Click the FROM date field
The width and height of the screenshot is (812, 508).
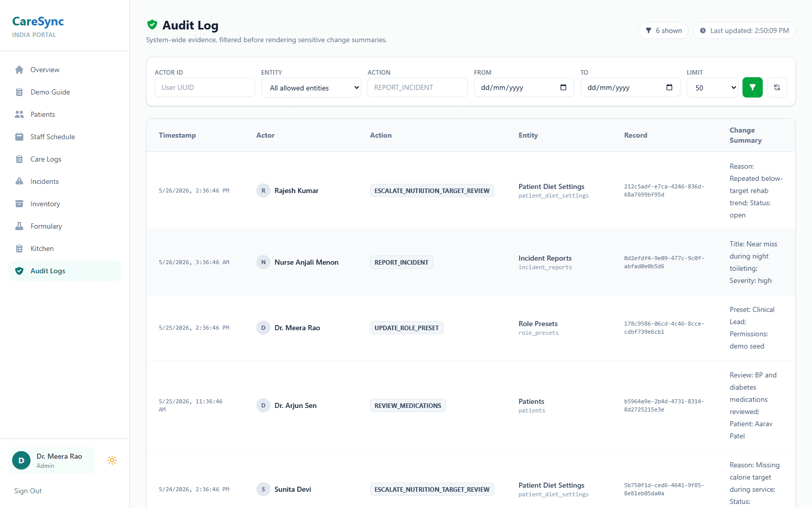tap(524, 87)
